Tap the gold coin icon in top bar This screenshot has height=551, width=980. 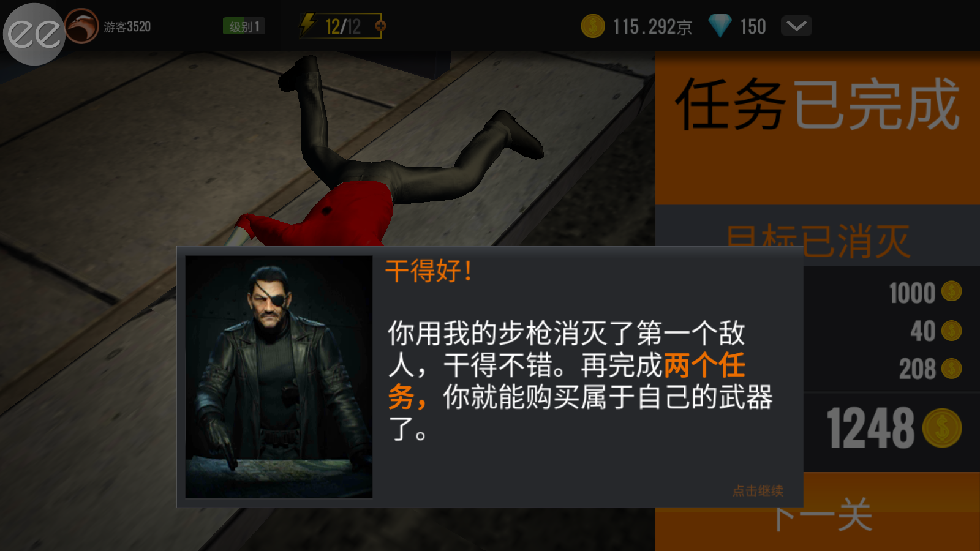[x=592, y=26]
